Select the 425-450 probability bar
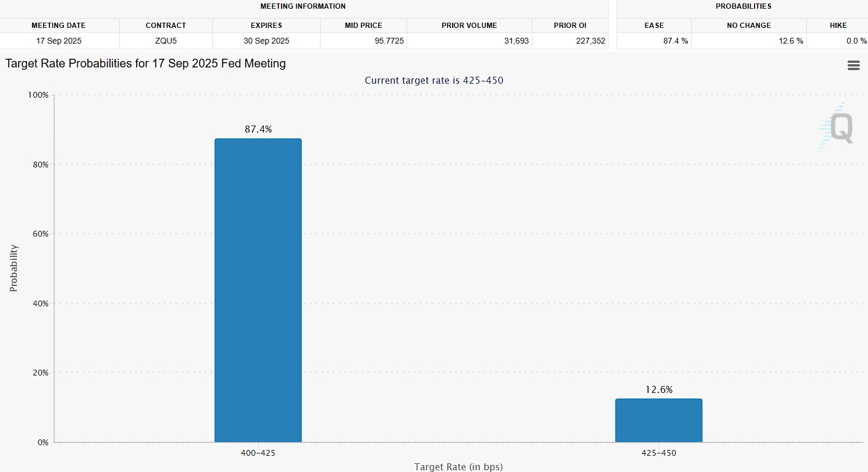Viewport: 868px width, 472px height. click(659, 420)
